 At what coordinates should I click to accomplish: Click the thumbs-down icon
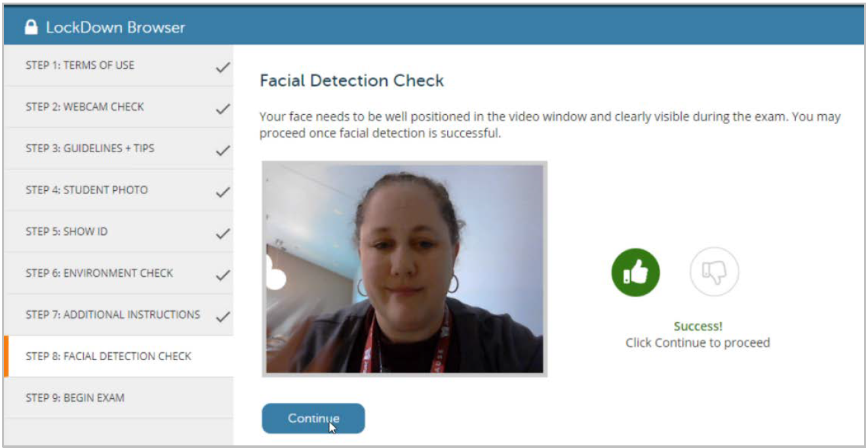pos(714,272)
